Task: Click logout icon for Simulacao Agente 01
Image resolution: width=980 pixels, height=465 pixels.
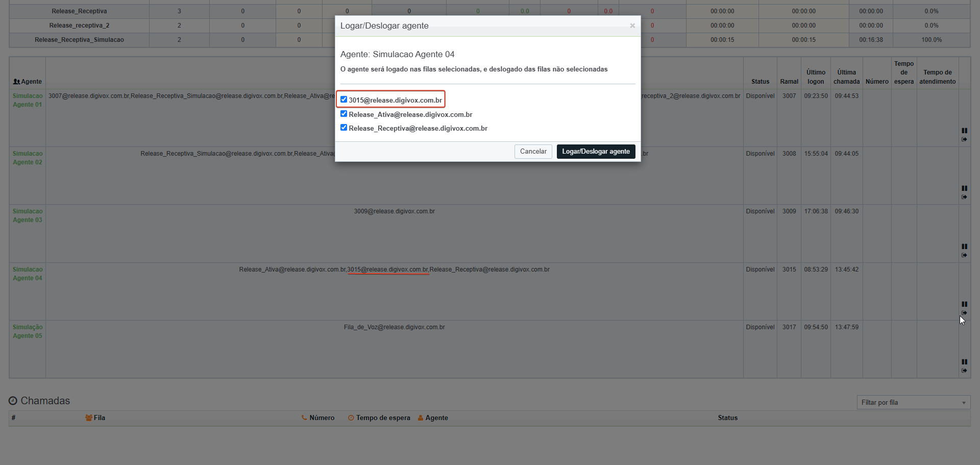Action: (964, 139)
